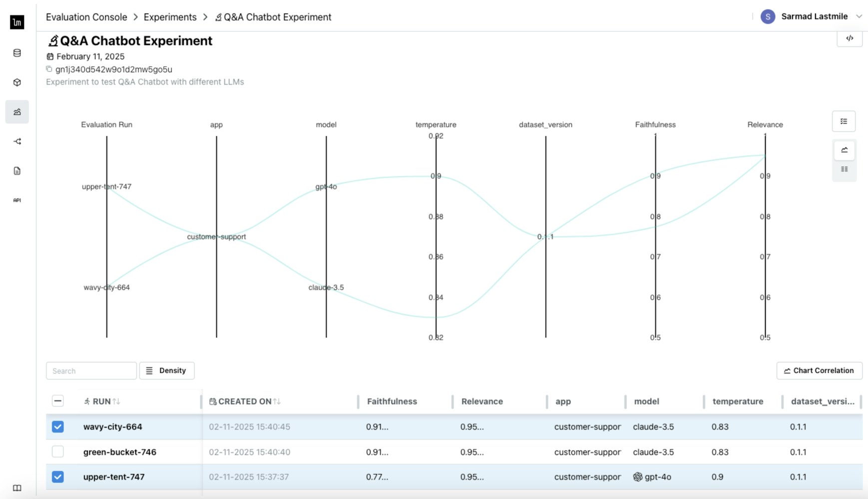Uncheck the wavy-city-664 run checkbox
This screenshot has height=499, width=868.
click(58, 427)
